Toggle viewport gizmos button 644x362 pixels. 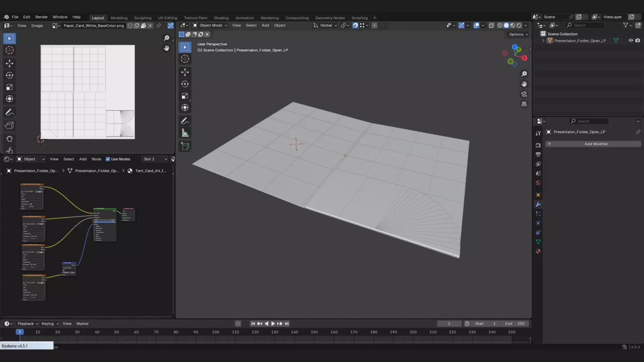click(461, 25)
